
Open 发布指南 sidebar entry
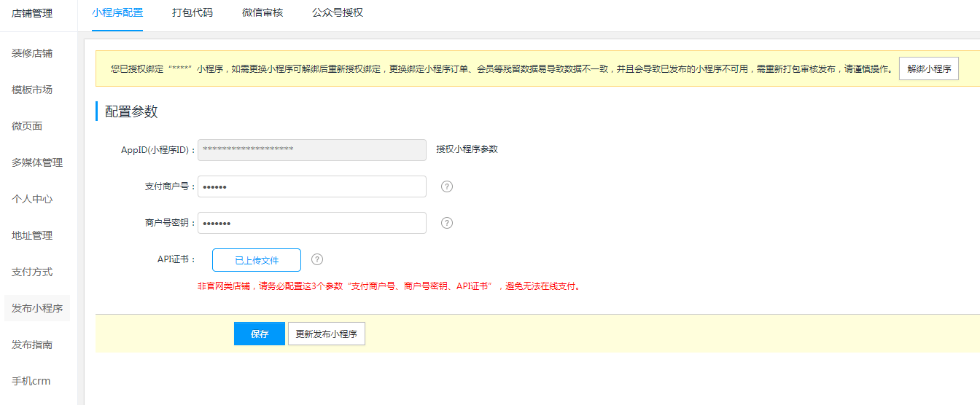point(32,345)
